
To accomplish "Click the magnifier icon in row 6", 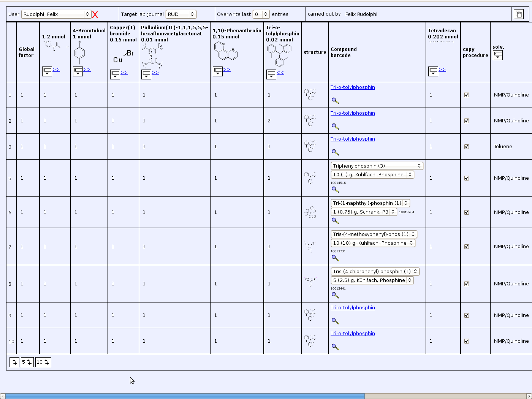I will [335, 220].
